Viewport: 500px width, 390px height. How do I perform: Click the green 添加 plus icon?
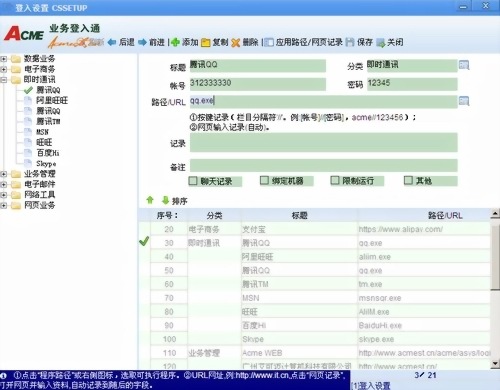click(x=175, y=42)
